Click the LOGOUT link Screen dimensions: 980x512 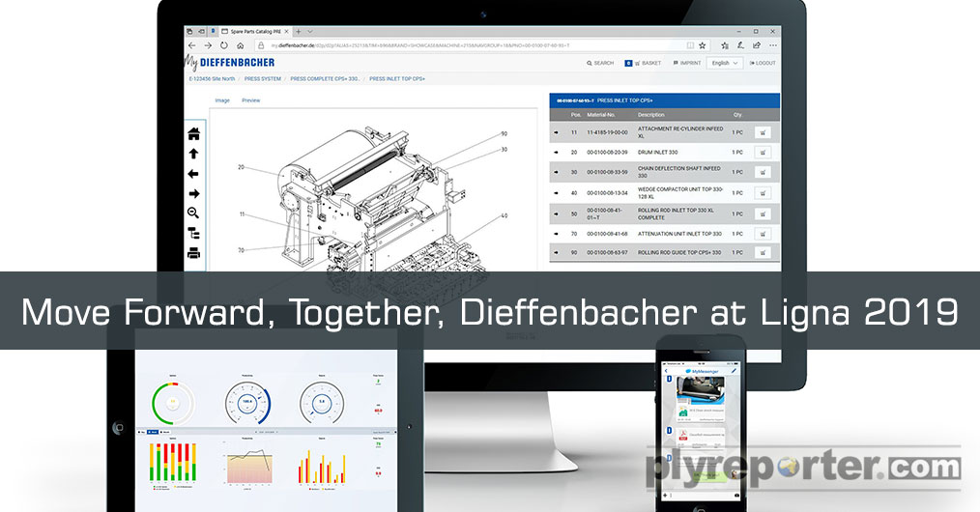763,63
